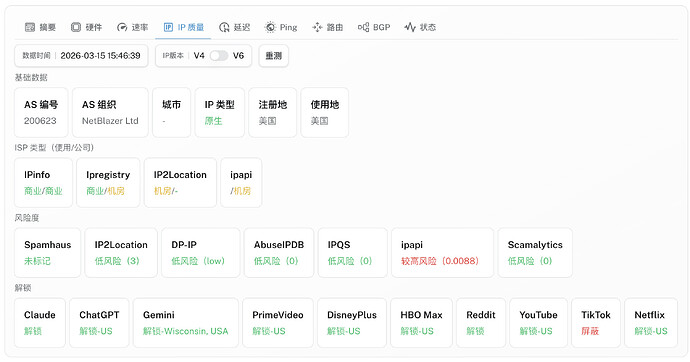This screenshot has width=690, height=362.
Task: Click the 使用地 美国 card
Action: (325, 113)
